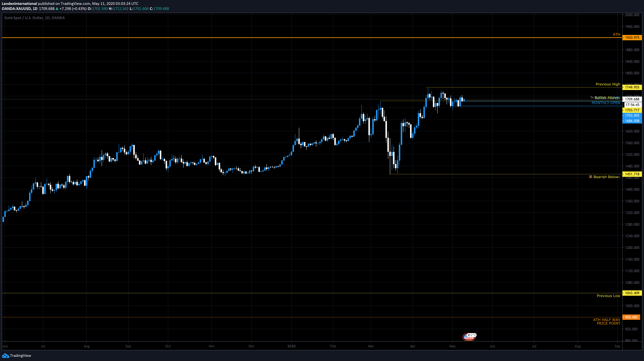Select the Previous Low label

pyautogui.click(x=608, y=296)
